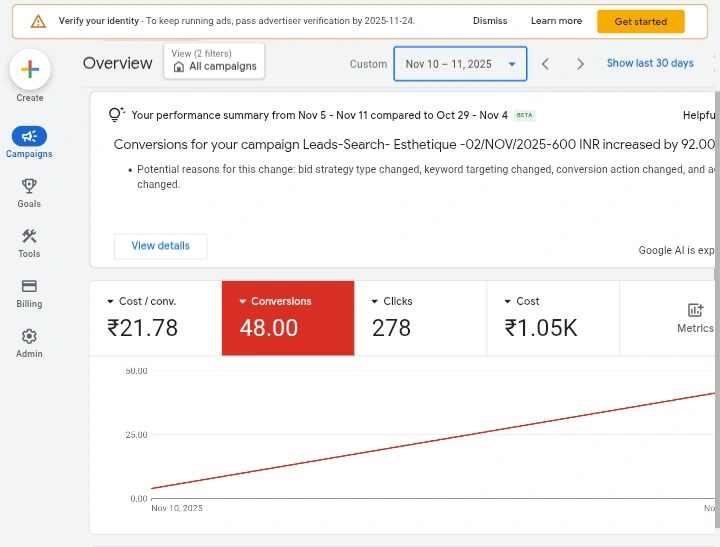Open the All campaigns view filter
720x547 pixels.
[214, 61]
